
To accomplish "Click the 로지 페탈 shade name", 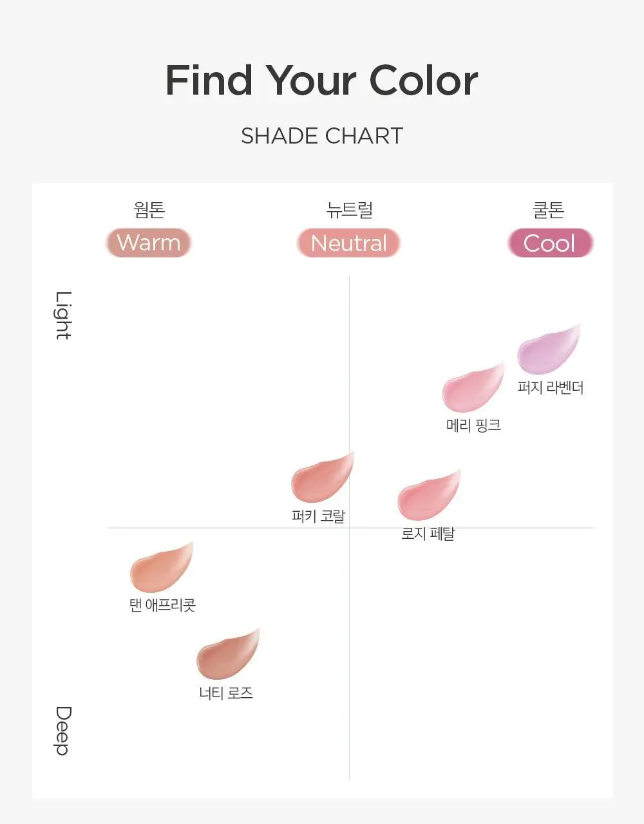I will pyautogui.click(x=428, y=533).
